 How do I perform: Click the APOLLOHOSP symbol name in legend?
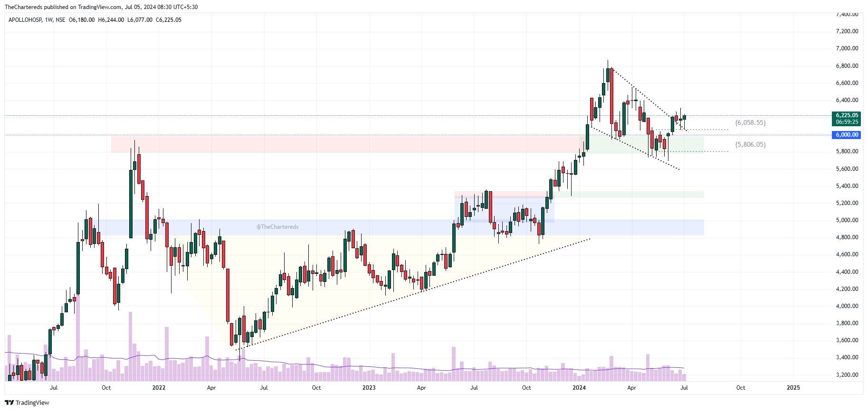[25, 20]
